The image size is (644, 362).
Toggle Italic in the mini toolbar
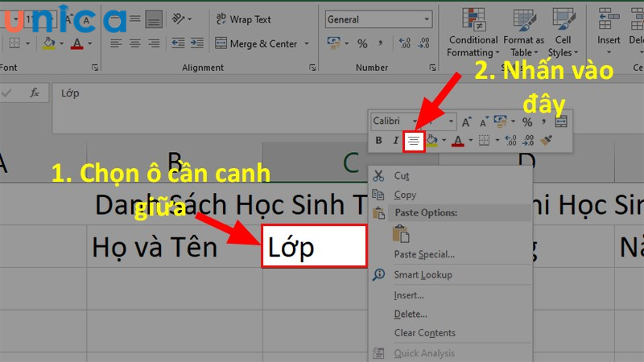tap(395, 141)
